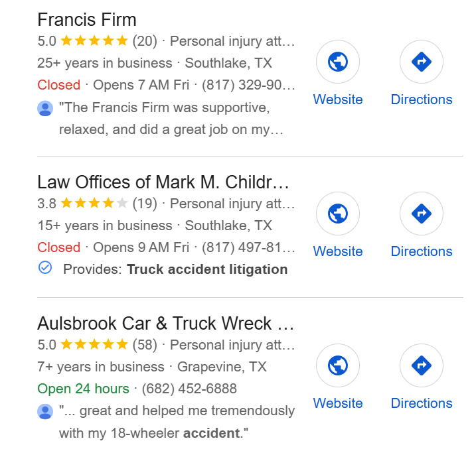Get directions icon for Law Offices of Mark M. Childress
Image resolution: width=476 pixels, height=453 pixels.
(421, 214)
